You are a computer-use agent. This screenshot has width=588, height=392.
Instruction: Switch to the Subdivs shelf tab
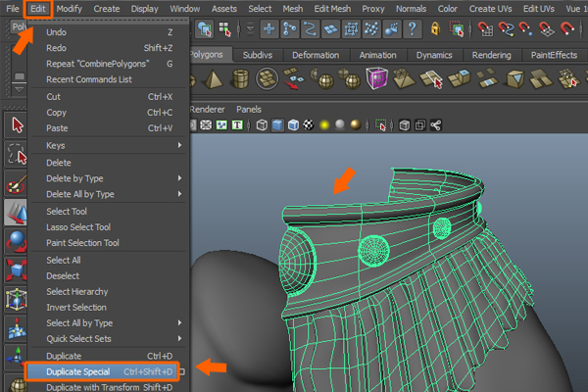point(258,55)
